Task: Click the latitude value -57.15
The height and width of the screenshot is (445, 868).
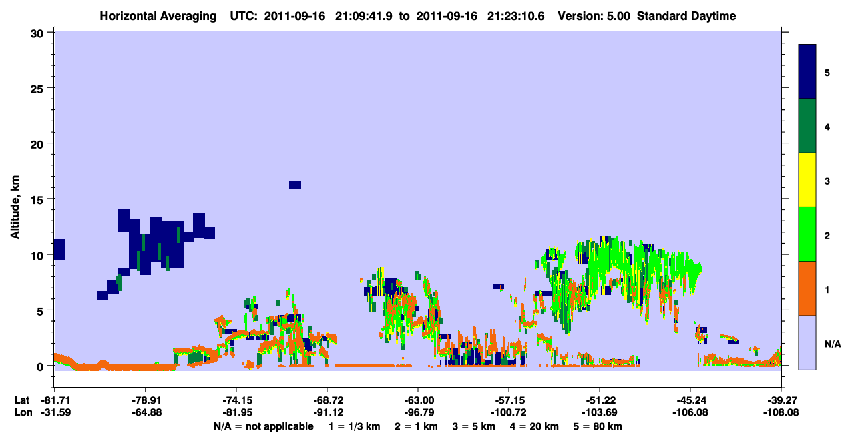Action: click(x=509, y=400)
